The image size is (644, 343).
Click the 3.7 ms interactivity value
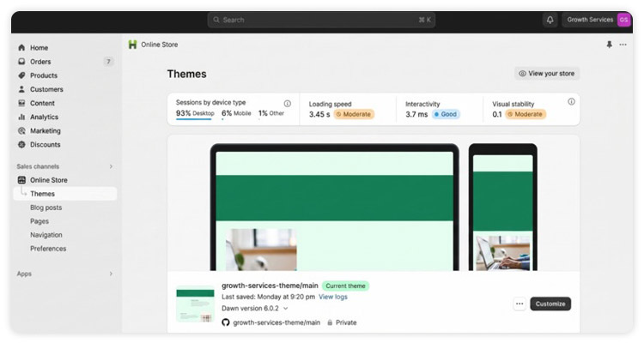[416, 114]
